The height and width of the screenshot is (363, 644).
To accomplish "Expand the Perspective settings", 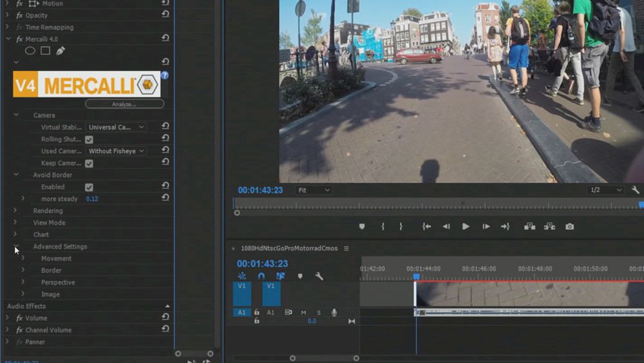I will [23, 282].
